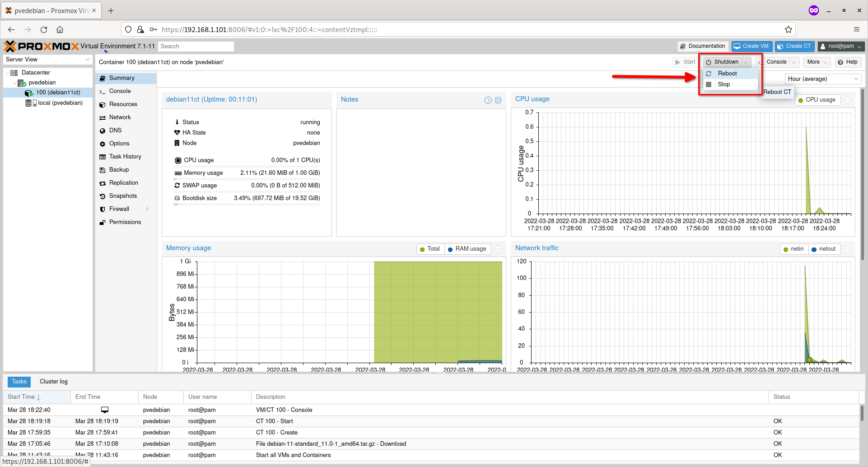
Task: Click the Create VM button
Action: pos(751,46)
